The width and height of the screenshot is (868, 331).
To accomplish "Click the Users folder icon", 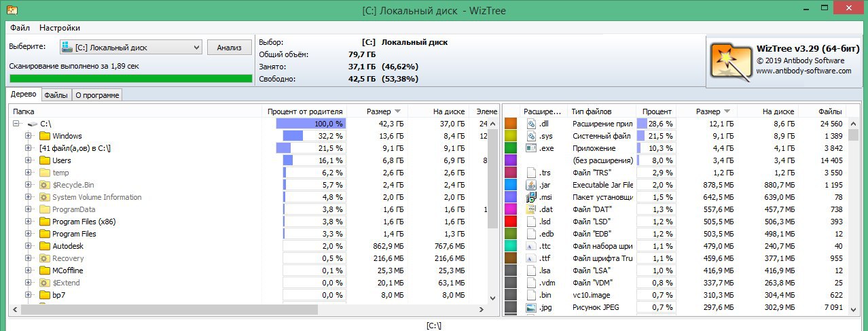I will 45,160.
